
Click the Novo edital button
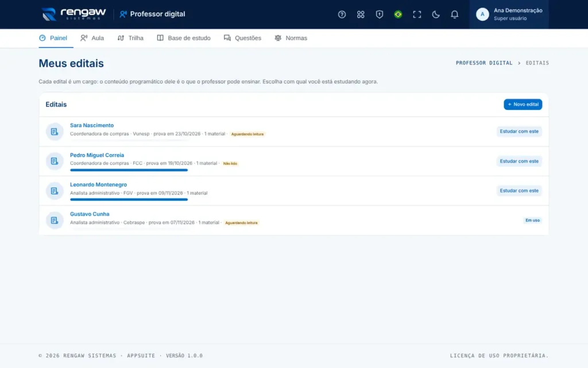tap(523, 105)
